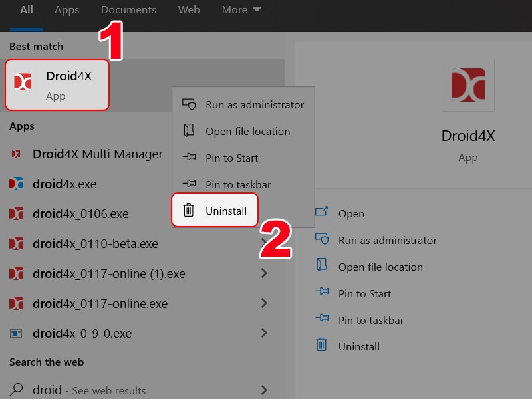Click the droid4x-0-9-0.exe blue icon
The height and width of the screenshot is (399, 532).
coord(16,333)
